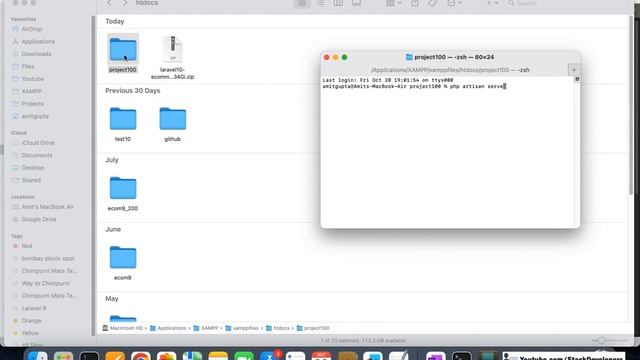Click the new tab plus button in Terminal

click(574, 70)
